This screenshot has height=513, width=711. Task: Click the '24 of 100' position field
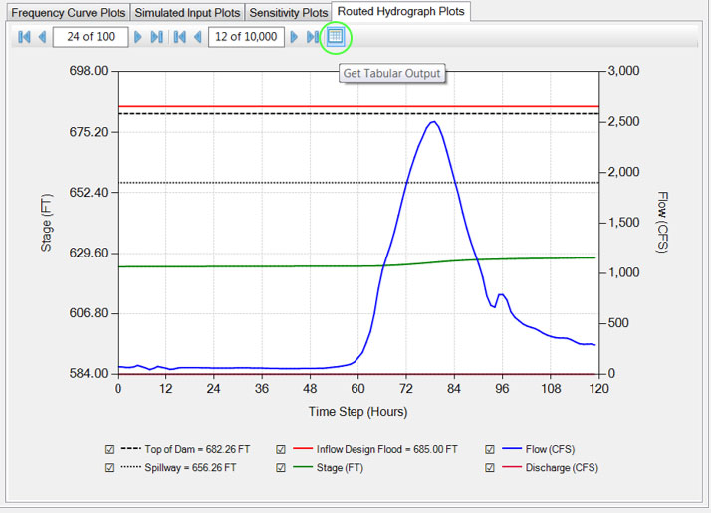pos(90,37)
